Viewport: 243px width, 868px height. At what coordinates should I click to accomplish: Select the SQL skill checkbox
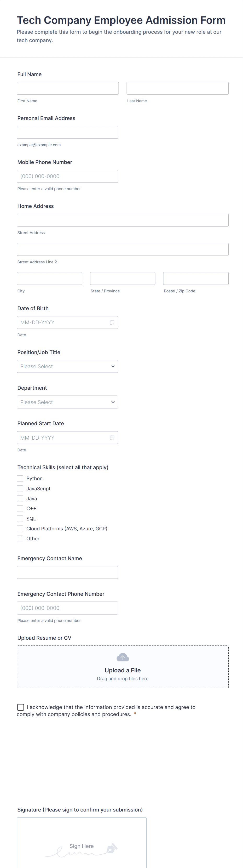tap(20, 519)
